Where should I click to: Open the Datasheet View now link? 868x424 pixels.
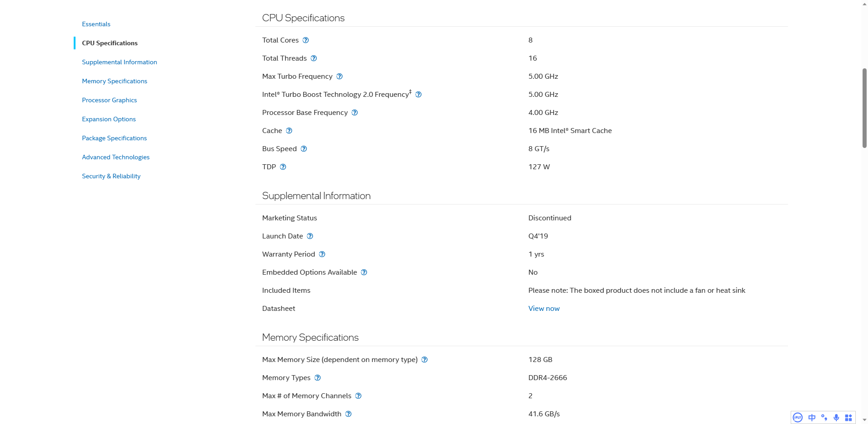point(544,309)
